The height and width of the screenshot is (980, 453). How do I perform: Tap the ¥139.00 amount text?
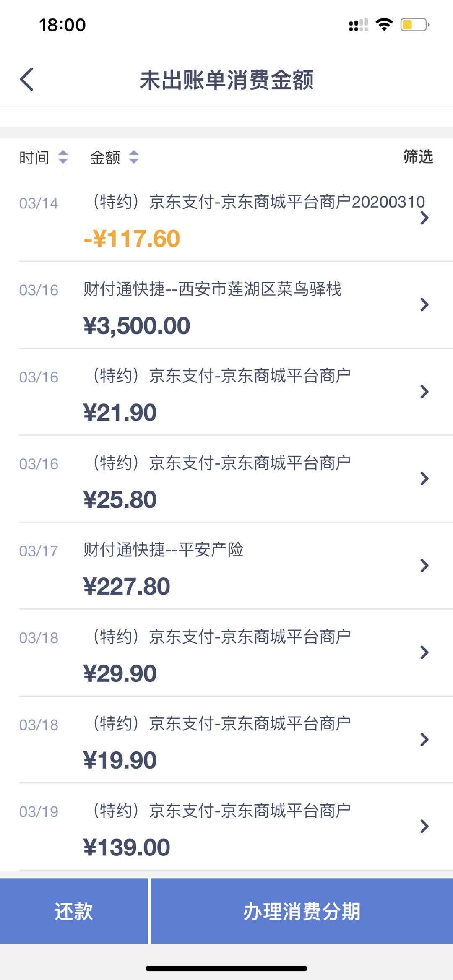coord(127,847)
